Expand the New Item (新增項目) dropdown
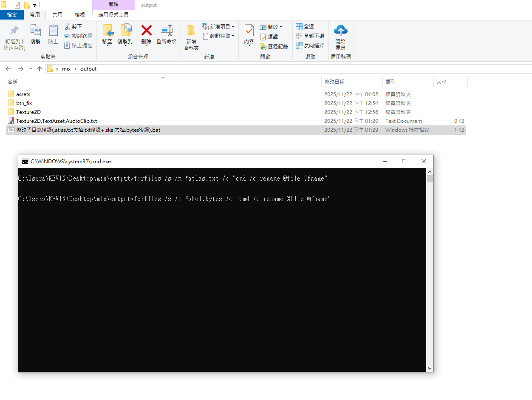 coord(218,27)
